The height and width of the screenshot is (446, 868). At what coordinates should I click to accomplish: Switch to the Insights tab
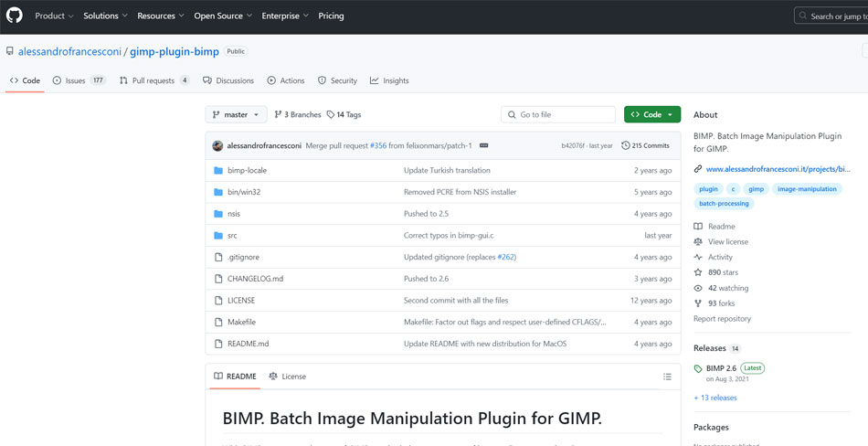(389, 80)
